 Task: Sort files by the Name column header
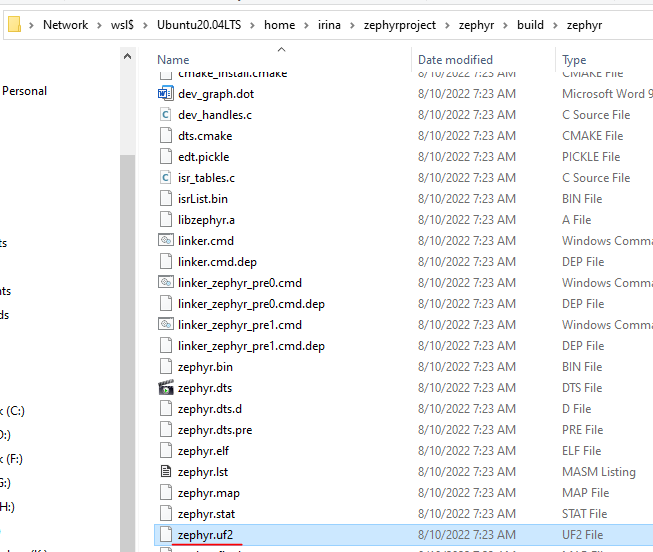coord(173,60)
